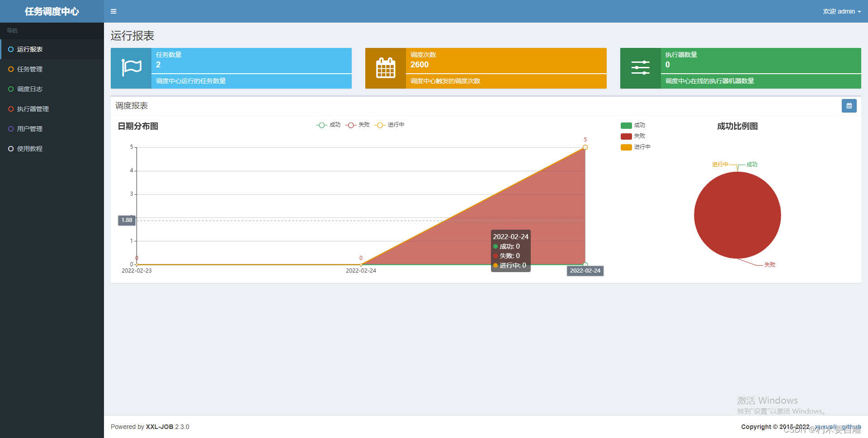The height and width of the screenshot is (438, 868).
Task: Click the red pie chart slice
Action: [x=737, y=215]
